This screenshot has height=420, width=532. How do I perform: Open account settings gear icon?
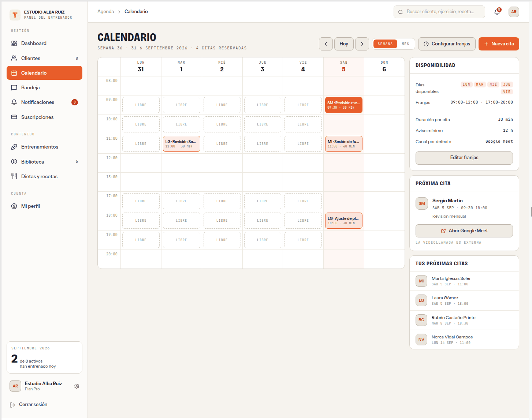point(77,386)
